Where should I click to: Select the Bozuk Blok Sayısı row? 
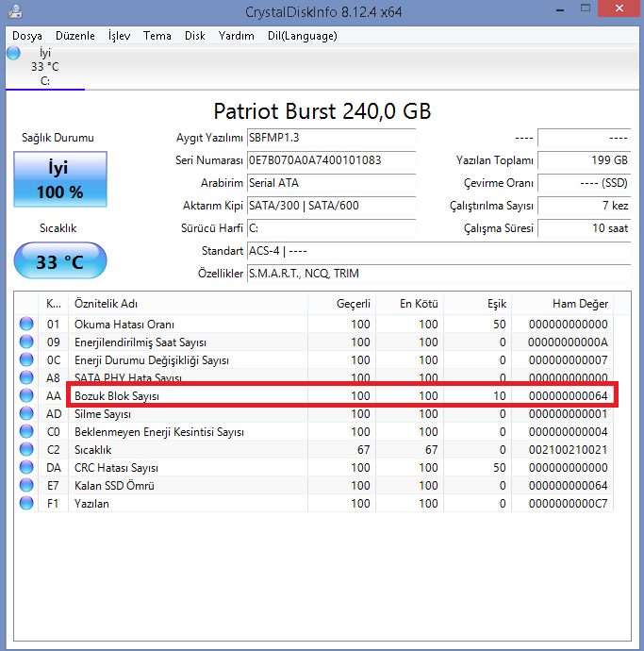(x=314, y=395)
